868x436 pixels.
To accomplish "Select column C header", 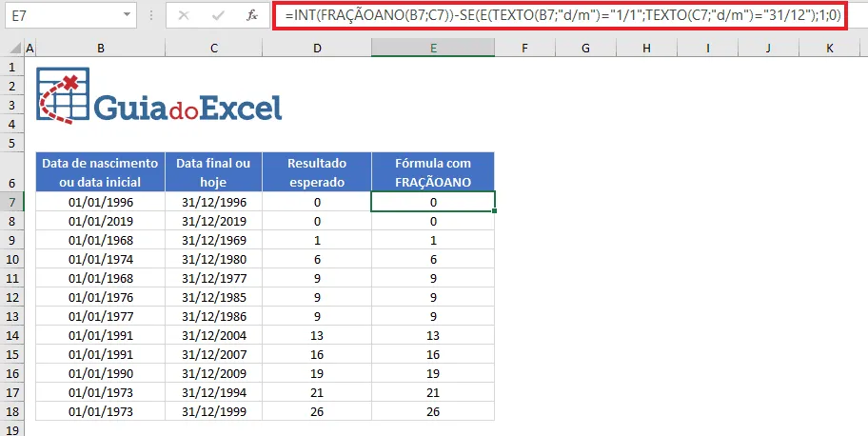I will [x=214, y=49].
